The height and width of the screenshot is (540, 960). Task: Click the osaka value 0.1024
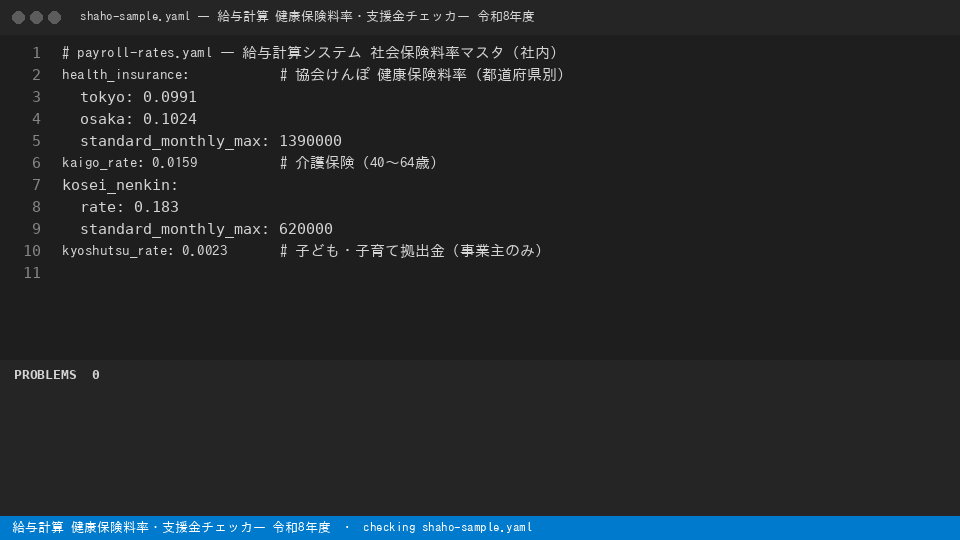170,119
